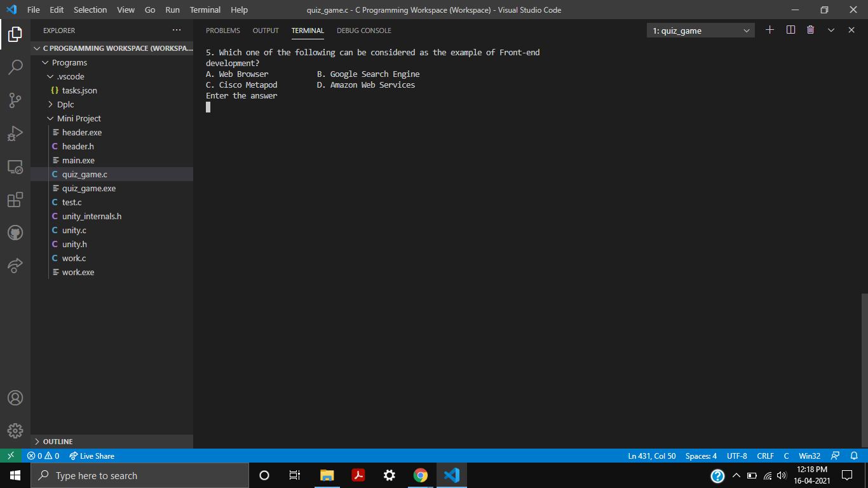The width and height of the screenshot is (868, 488).
Task: Create a new terminal with the plus icon
Action: point(770,29)
